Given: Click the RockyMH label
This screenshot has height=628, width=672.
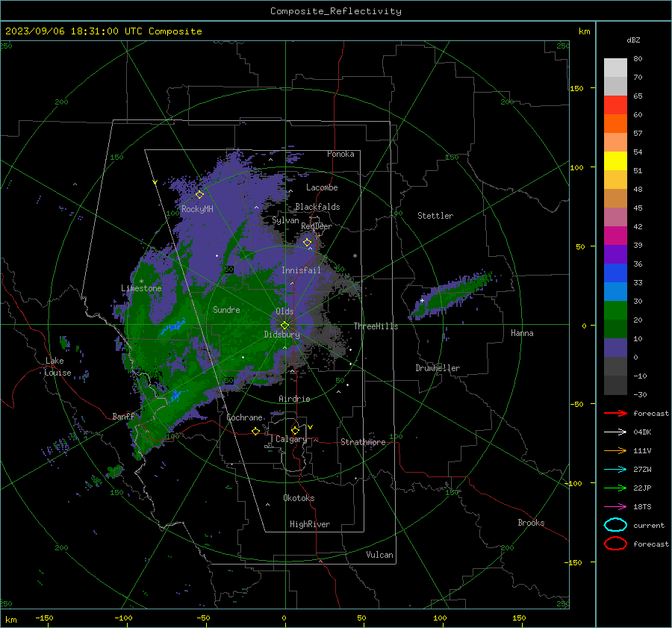Looking at the screenshot, I should coord(197,209).
